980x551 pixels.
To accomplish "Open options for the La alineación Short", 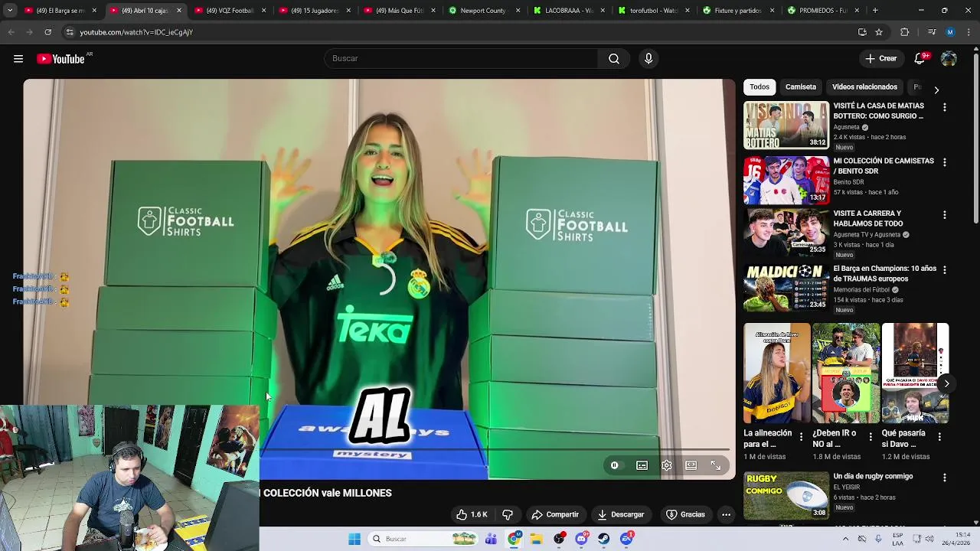I will (x=801, y=436).
